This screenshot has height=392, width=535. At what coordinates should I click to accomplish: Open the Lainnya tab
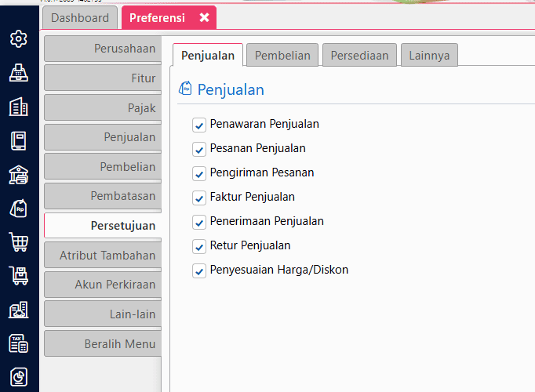click(x=429, y=55)
